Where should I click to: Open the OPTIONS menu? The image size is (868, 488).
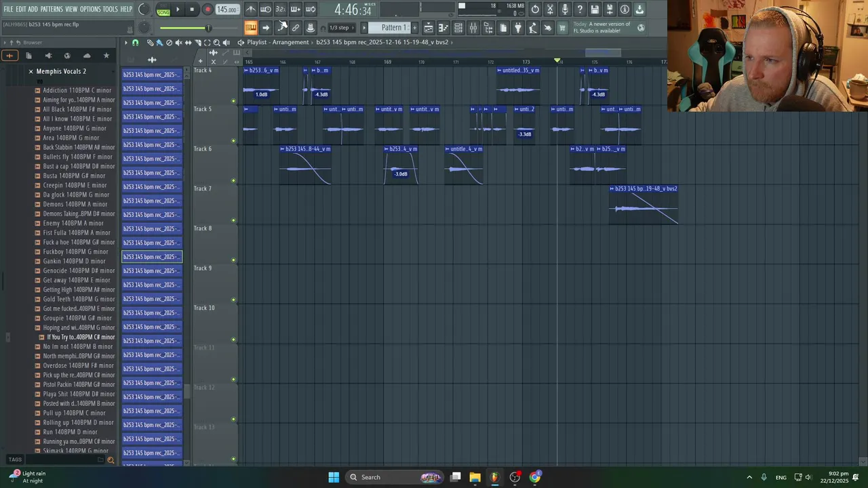pos(90,9)
